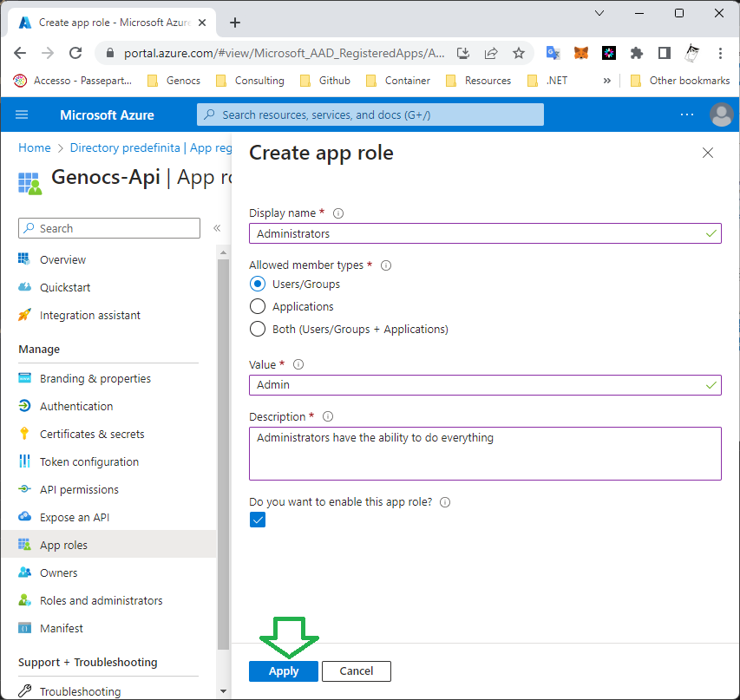Collapse the left sidebar using the chevron

(217, 228)
